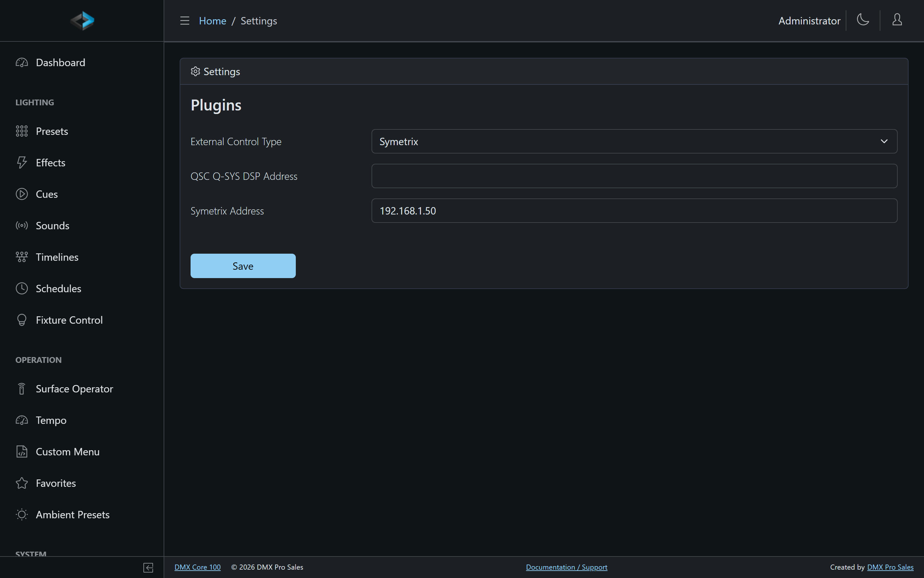Visit DMX Pro Sales link in footer
Viewport: 924px width, 578px height.
click(890, 567)
